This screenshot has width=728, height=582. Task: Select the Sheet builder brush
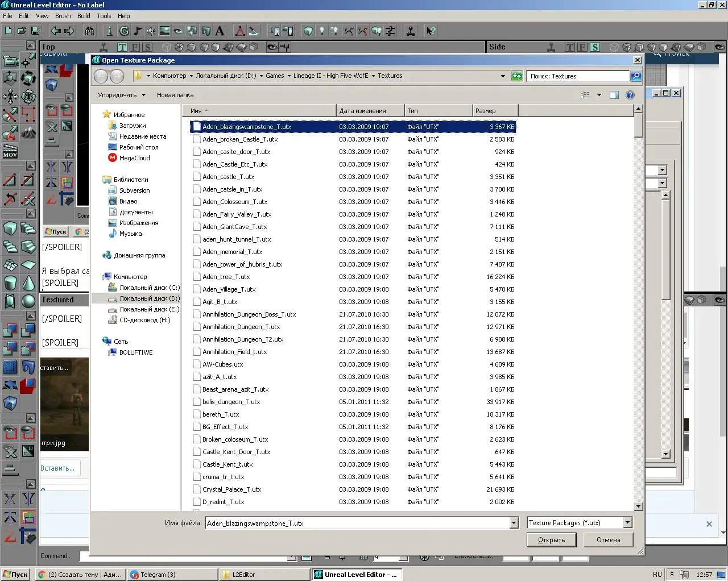click(28, 265)
